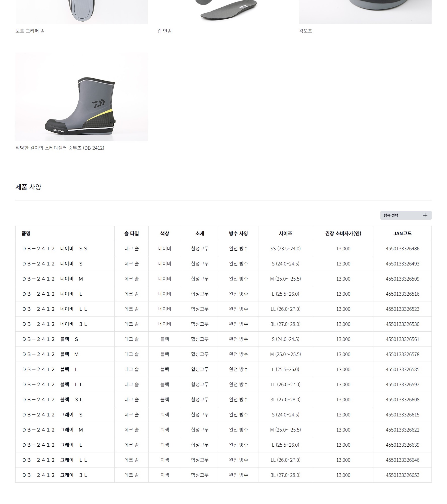Click the 솔 타입 column header
447x504 pixels.
pos(131,234)
